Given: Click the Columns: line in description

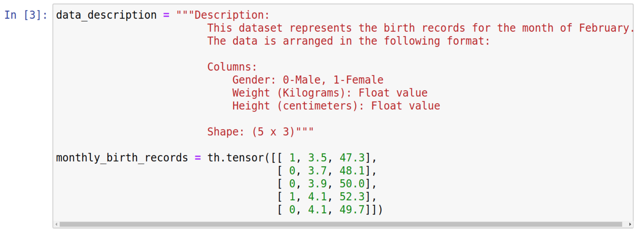Looking at the screenshot, I should (x=232, y=67).
